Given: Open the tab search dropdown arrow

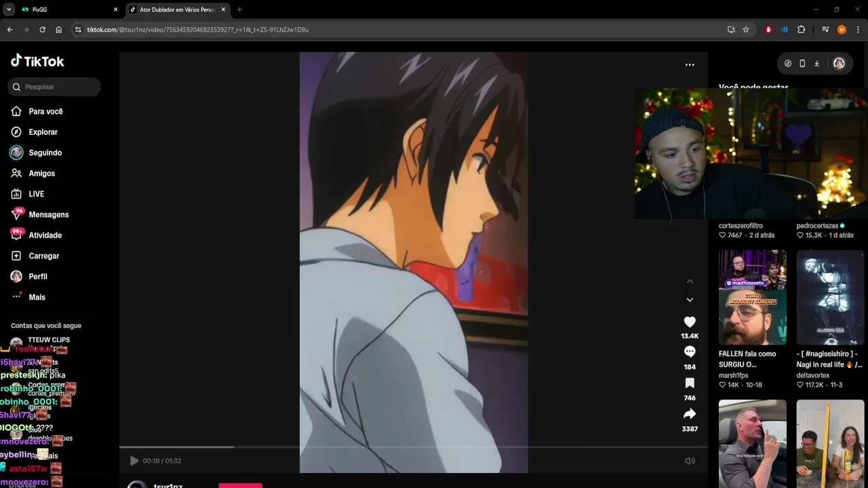Looking at the screenshot, I should pyautogui.click(x=8, y=9).
